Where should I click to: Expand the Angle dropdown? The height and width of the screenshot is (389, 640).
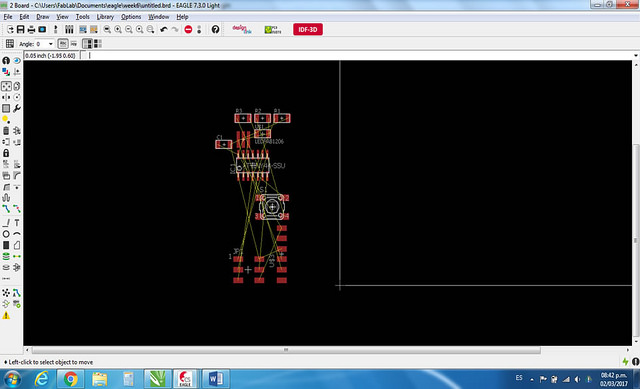[x=51, y=44]
